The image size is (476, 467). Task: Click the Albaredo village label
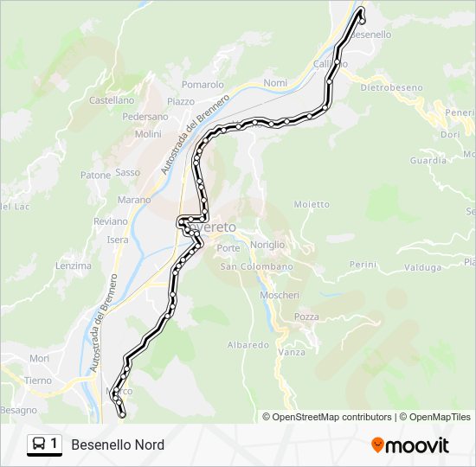coord(248,345)
